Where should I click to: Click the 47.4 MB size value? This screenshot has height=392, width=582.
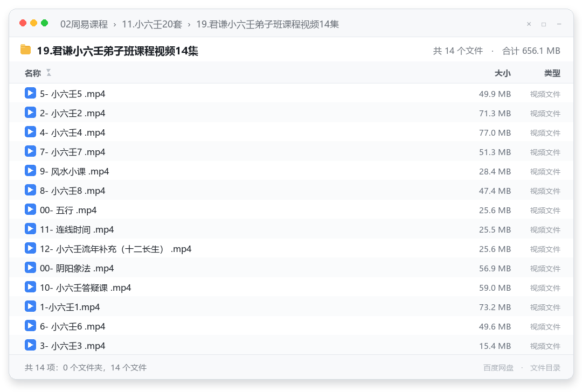[x=495, y=191]
